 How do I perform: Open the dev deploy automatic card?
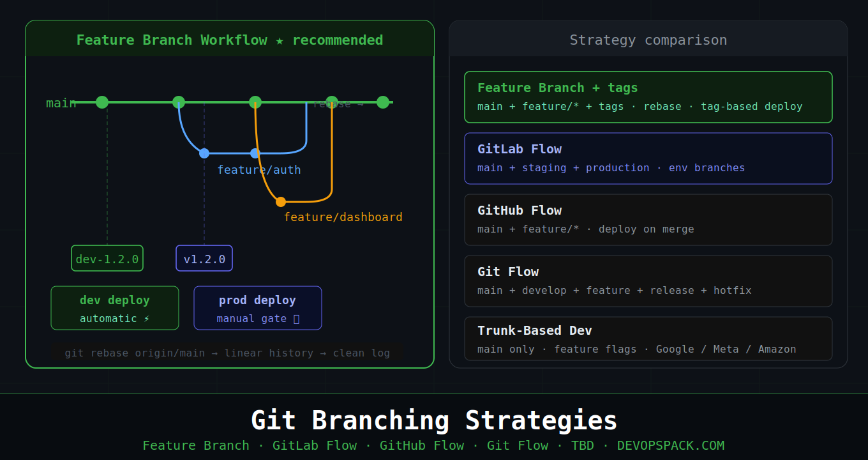pos(115,308)
